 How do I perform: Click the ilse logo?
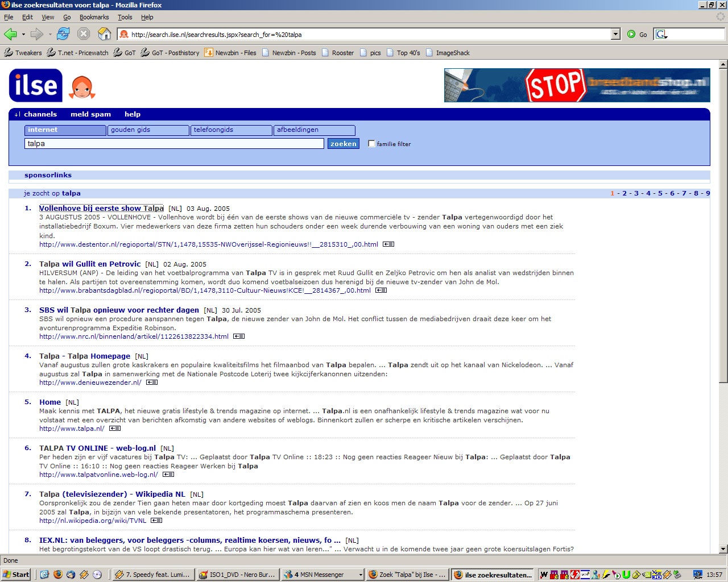[x=36, y=85]
